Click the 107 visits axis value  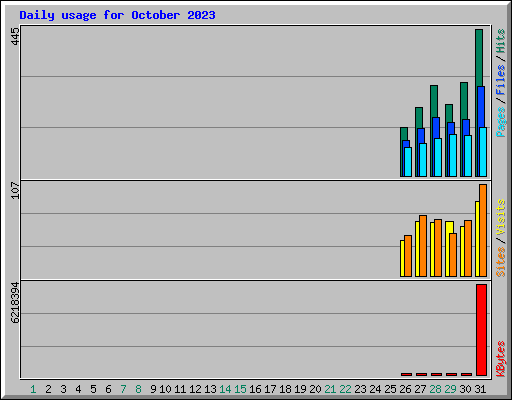15,190
